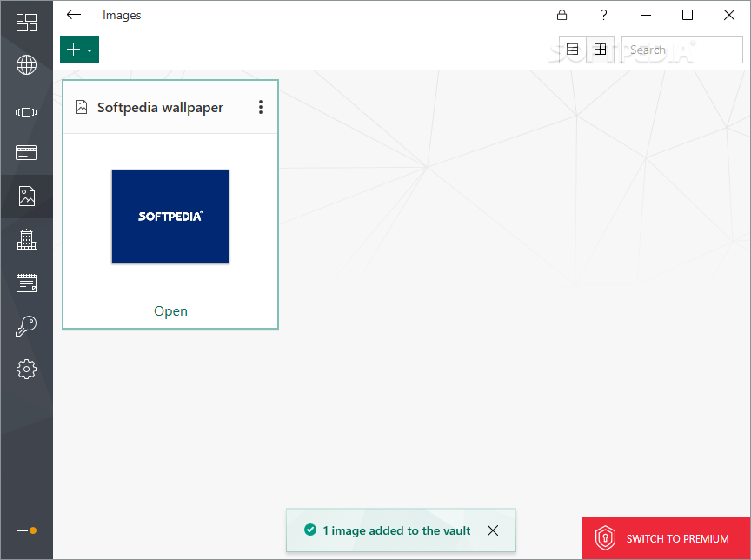Click the '1 image added to the vault' message

pyautogui.click(x=396, y=530)
